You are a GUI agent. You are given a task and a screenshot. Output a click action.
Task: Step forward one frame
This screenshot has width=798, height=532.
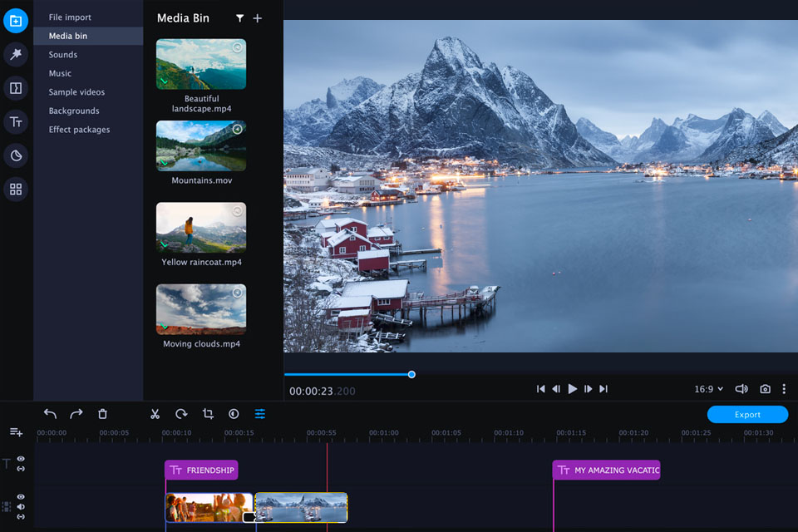(x=589, y=389)
